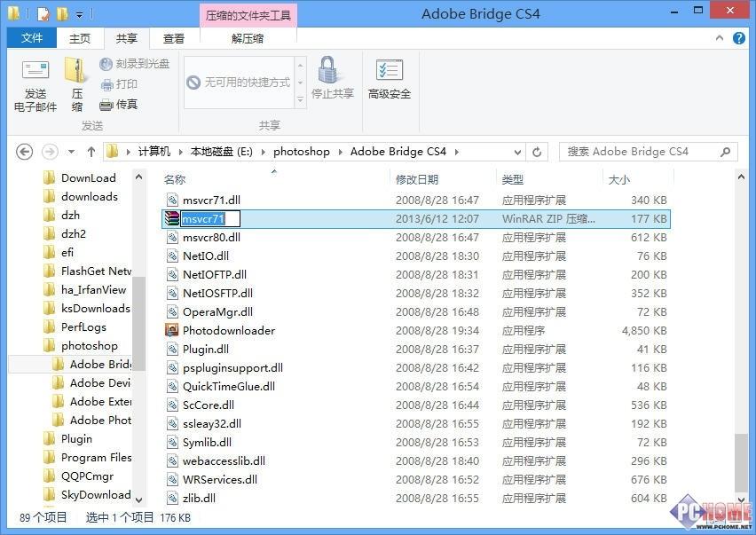
Task: Click the 计算机 breadcrumb in address bar
Action: click(x=154, y=152)
